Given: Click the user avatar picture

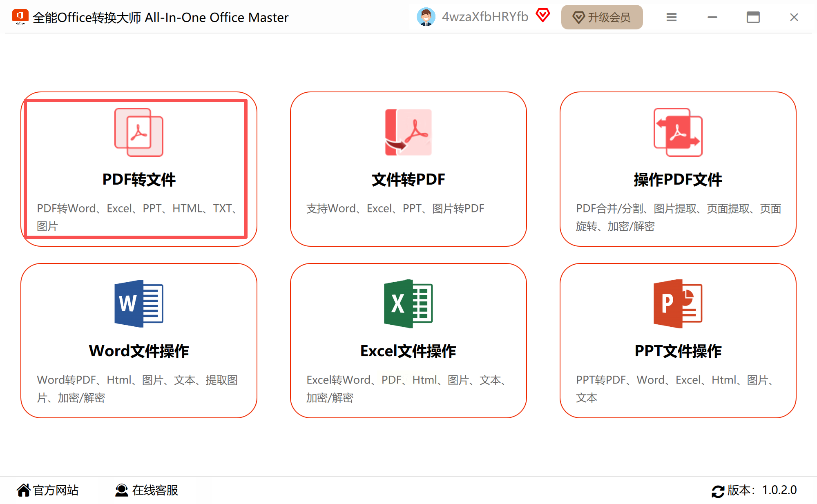Looking at the screenshot, I should coord(426,17).
